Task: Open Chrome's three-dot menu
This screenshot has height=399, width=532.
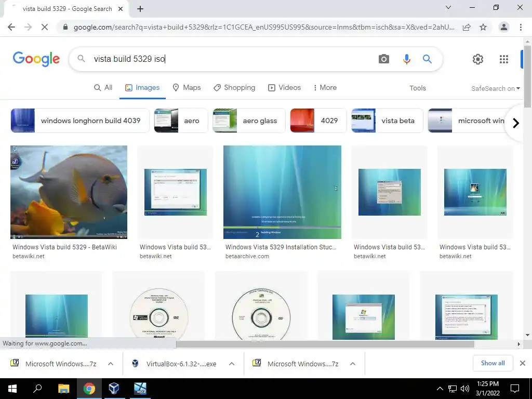Action: pyautogui.click(x=521, y=27)
